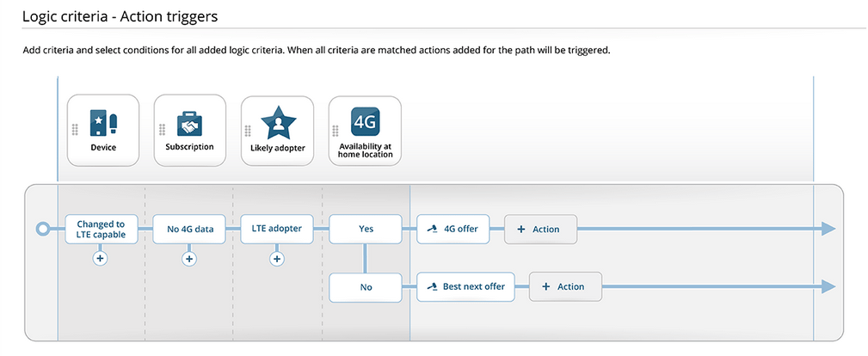Expand plus button below LTE adopter
Screen dimensions: 868x356
(277, 258)
